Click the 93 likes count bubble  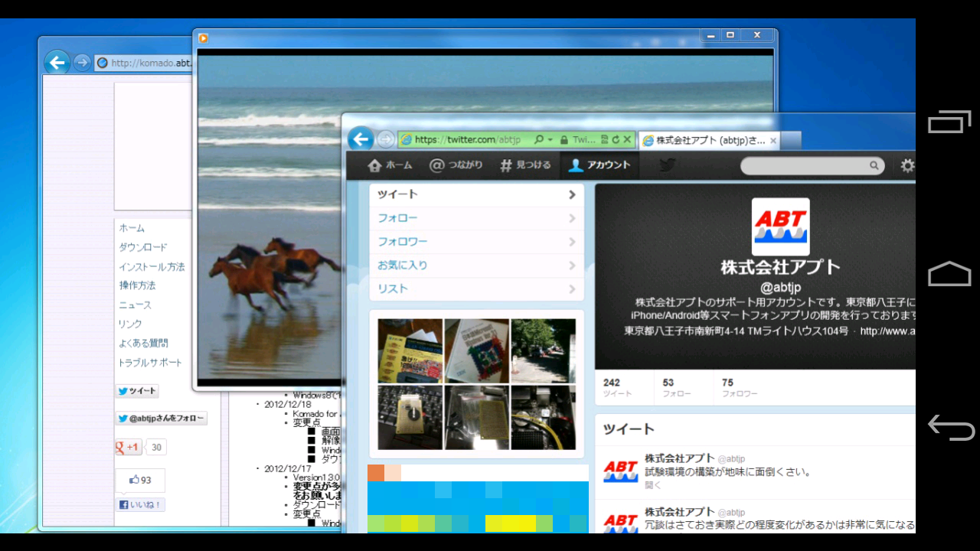tap(140, 481)
